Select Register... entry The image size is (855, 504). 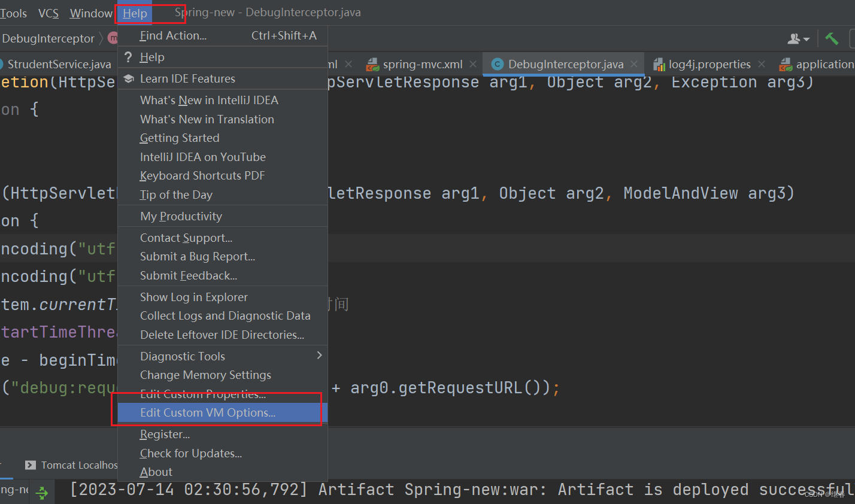(x=223, y=435)
